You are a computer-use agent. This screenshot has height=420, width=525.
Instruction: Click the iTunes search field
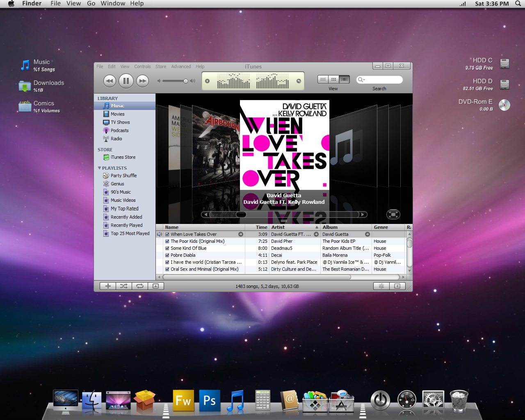pos(380,80)
